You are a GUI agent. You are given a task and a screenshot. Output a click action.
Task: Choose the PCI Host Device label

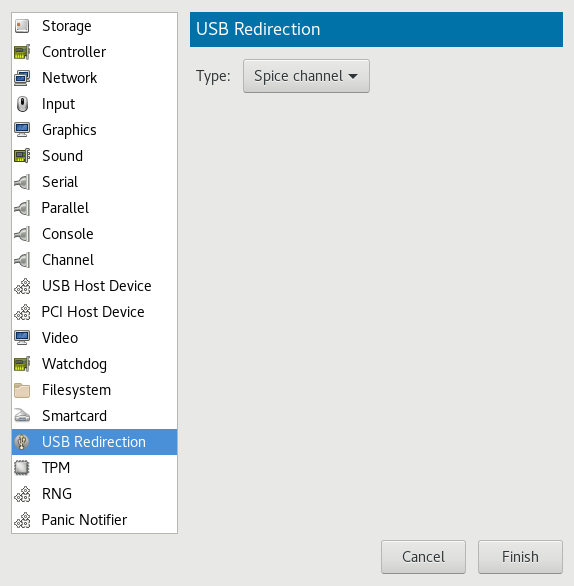click(93, 312)
